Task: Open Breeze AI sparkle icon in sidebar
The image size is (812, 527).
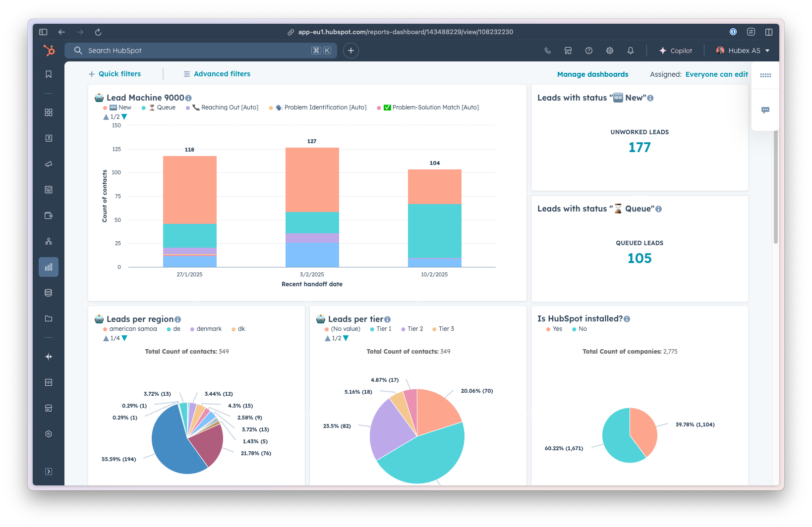Action: point(49,357)
